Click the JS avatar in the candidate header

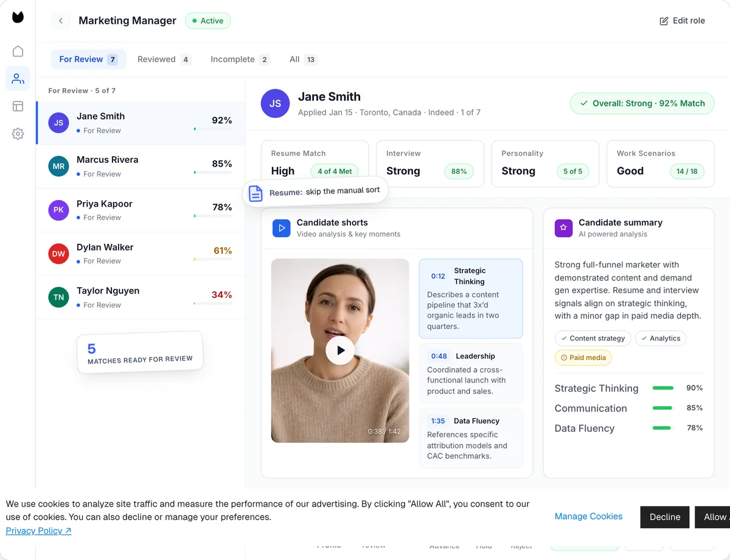click(x=275, y=103)
